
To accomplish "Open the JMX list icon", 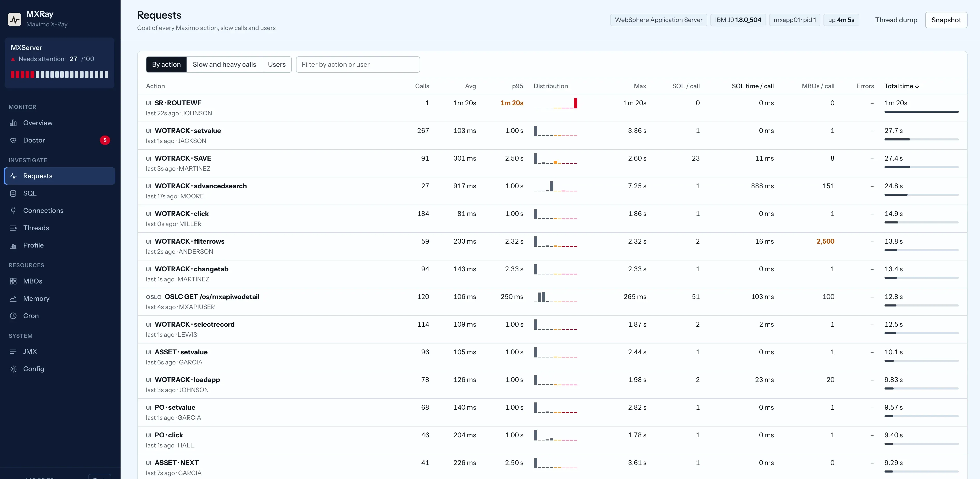I will coord(13,351).
